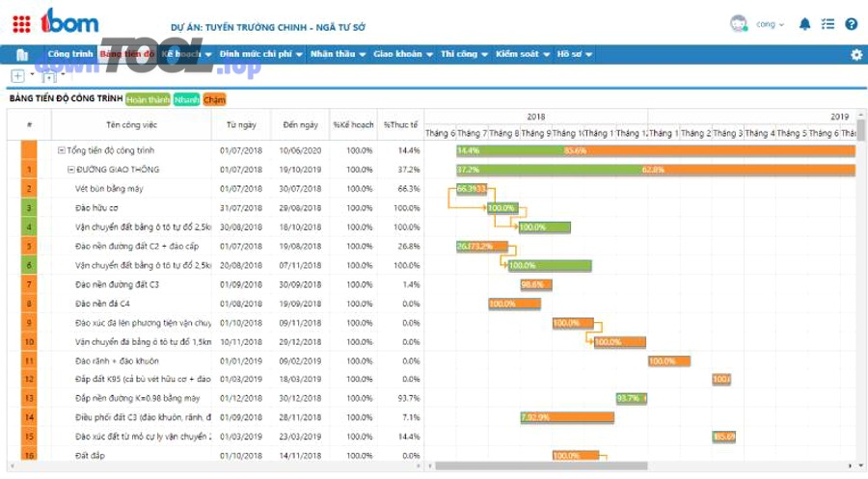
Task: Click the Chậm orange legend button
Action: coord(214,98)
